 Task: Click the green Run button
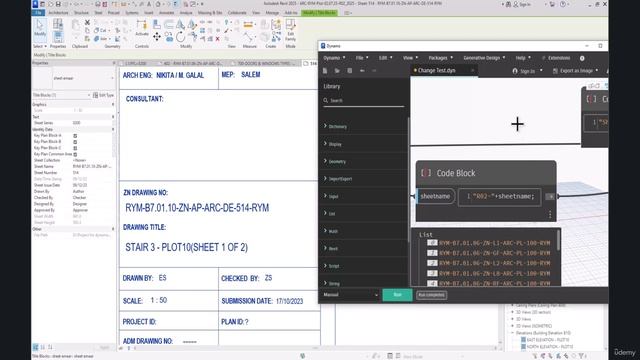tap(397, 295)
